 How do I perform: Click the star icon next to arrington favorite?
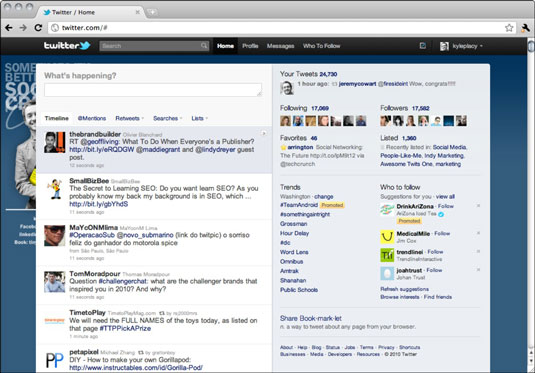click(x=283, y=147)
